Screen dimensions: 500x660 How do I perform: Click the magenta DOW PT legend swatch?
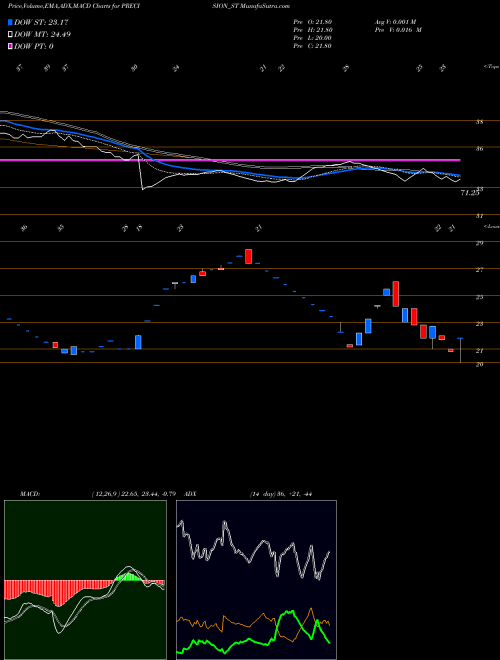(10, 46)
